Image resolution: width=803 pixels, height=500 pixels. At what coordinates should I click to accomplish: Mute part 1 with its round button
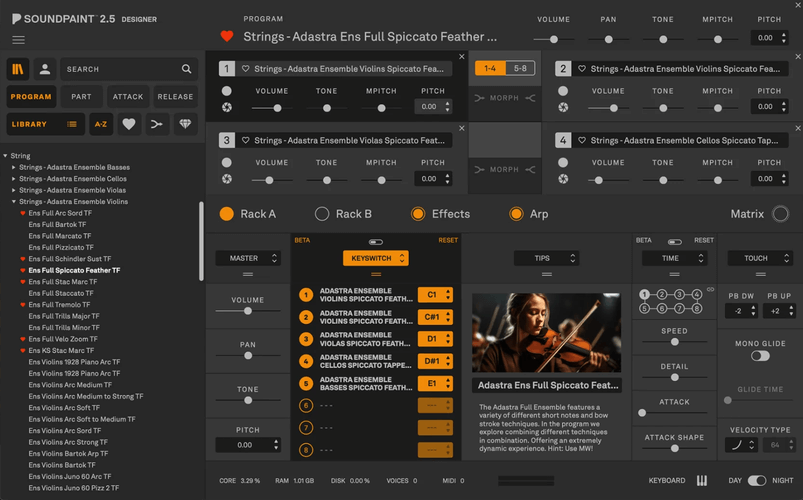(226, 91)
